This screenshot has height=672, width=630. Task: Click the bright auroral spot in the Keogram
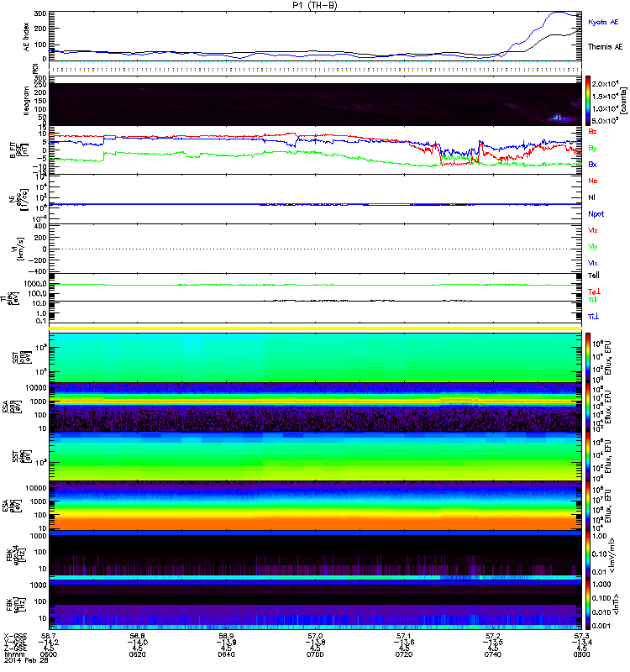[x=558, y=117]
